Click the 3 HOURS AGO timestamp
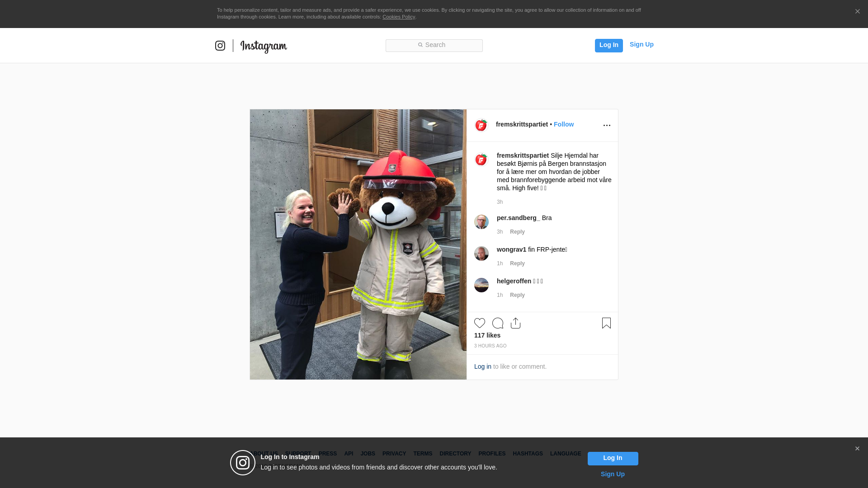The height and width of the screenshot is (488, 868). tap(491, 346)
